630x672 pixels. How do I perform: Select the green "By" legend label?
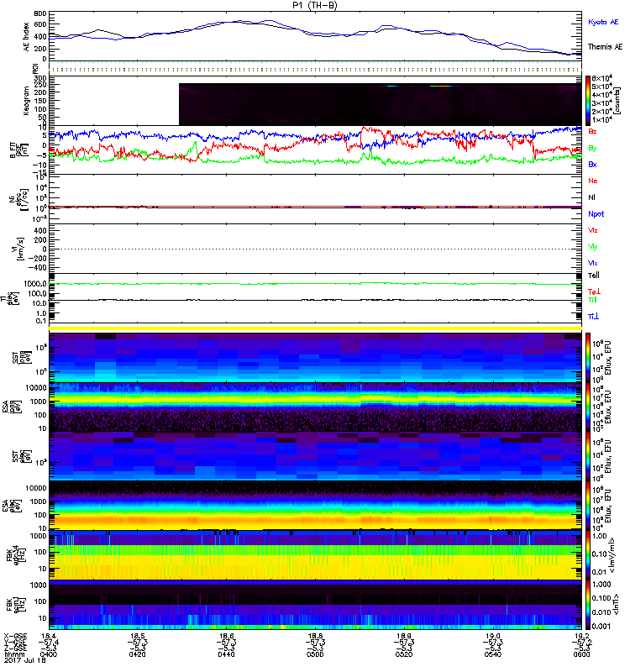tap(592, 149)
